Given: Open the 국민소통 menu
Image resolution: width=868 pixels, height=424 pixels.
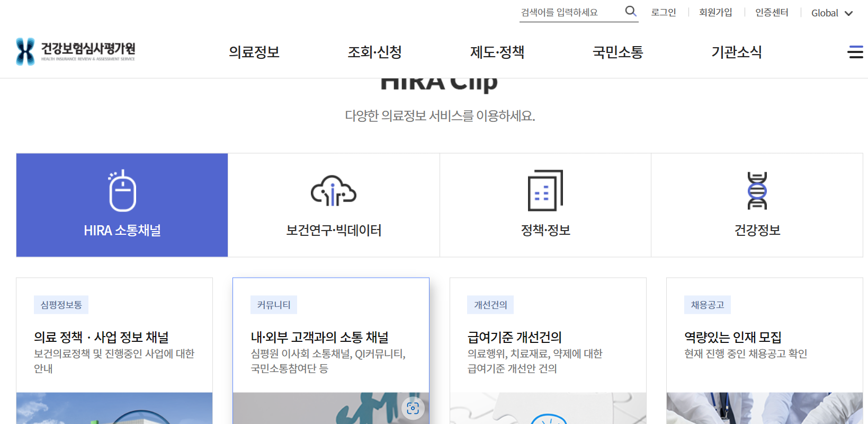Looking at the screenshot, I should 618,52.
